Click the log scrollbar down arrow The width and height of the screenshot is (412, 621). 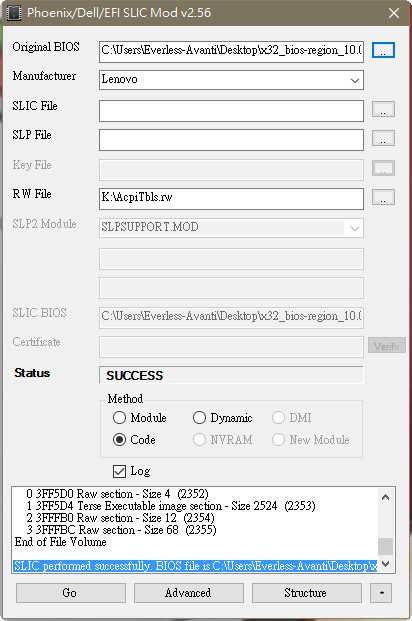point(385,564)
